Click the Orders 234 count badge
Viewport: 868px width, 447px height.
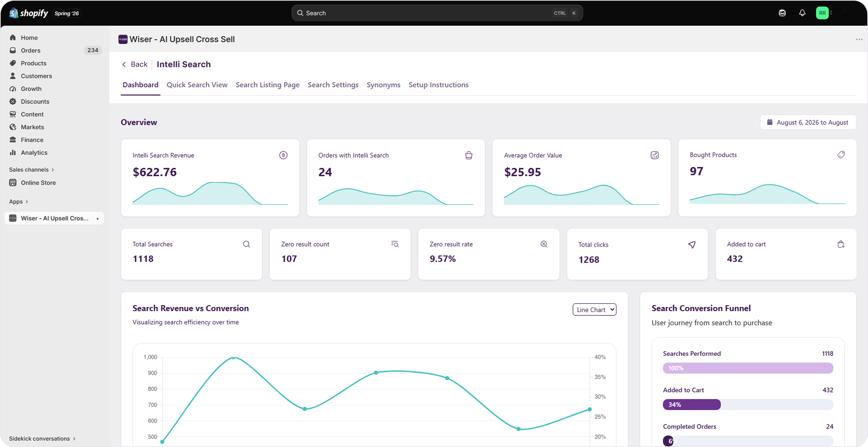click(x=93, y=50)
